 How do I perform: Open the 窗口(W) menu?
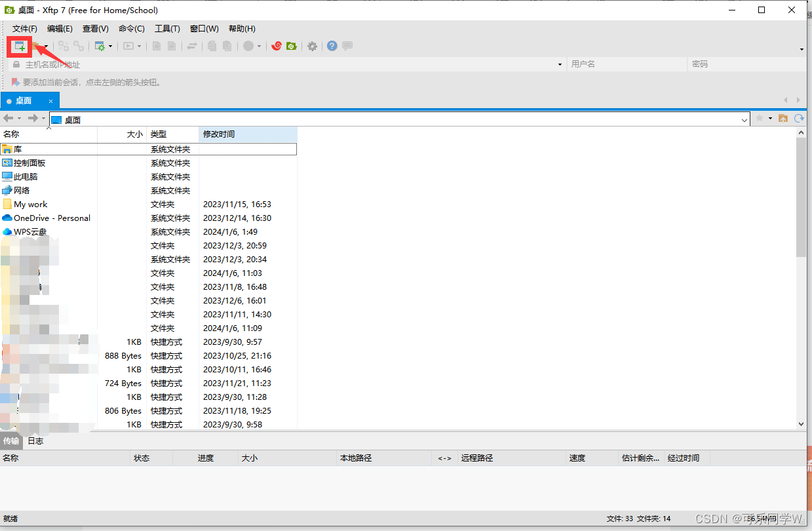204,29
